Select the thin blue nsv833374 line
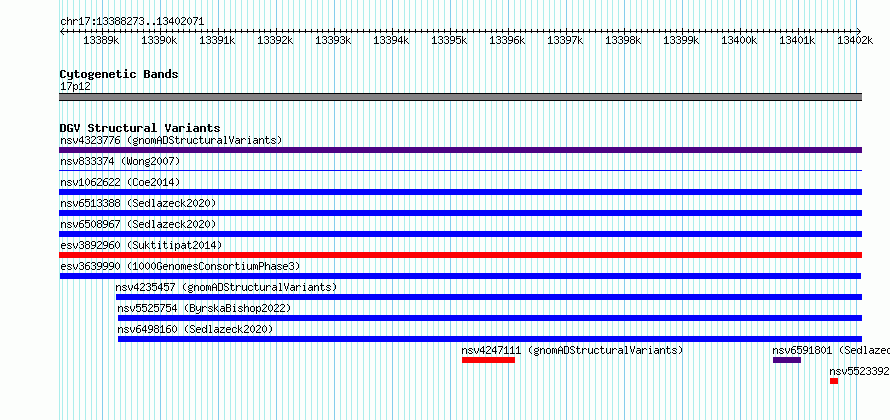The image size is (890, 420). coord(460,170)
